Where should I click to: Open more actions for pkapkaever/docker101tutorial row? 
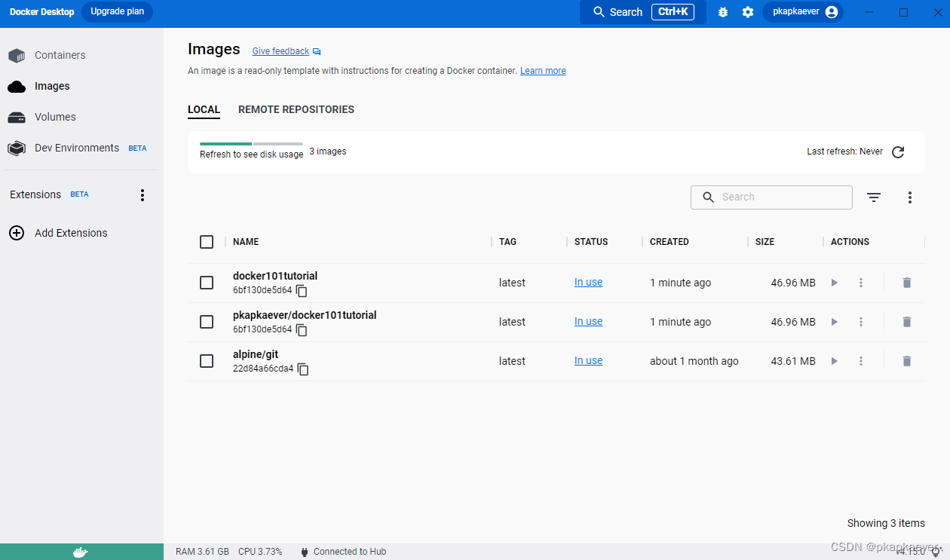point(861,322)
